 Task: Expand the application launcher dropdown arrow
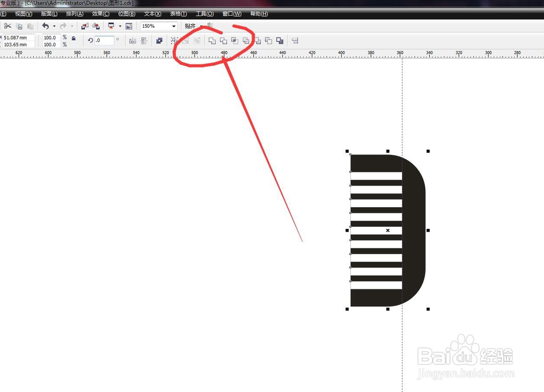click(120, 26)
